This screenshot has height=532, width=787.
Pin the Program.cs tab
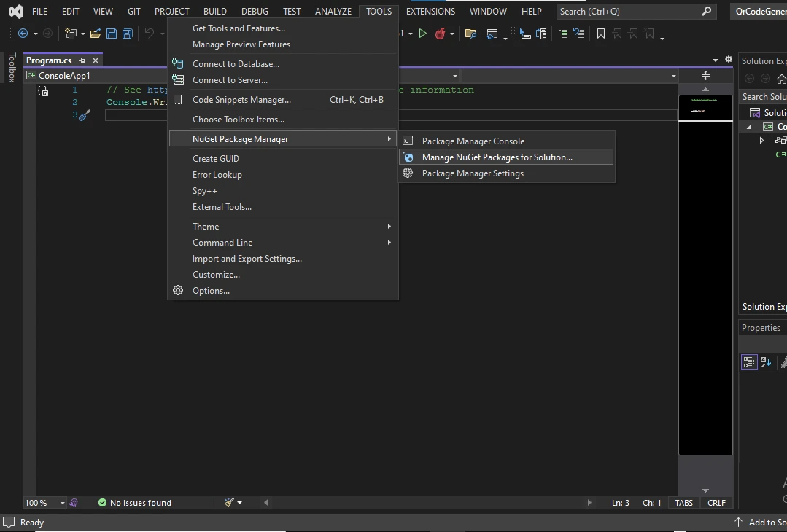[82, 60]
